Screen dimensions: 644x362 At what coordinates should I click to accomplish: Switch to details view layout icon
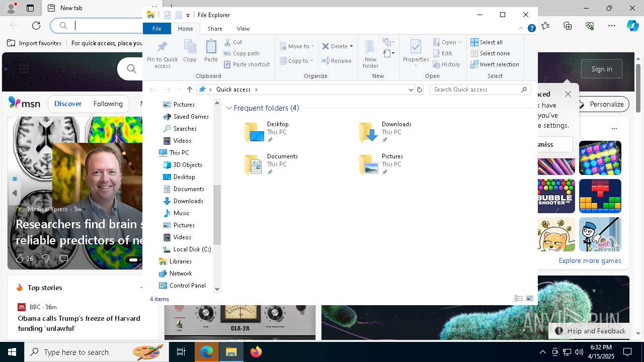pyautogui.click(x=519, y=299)
